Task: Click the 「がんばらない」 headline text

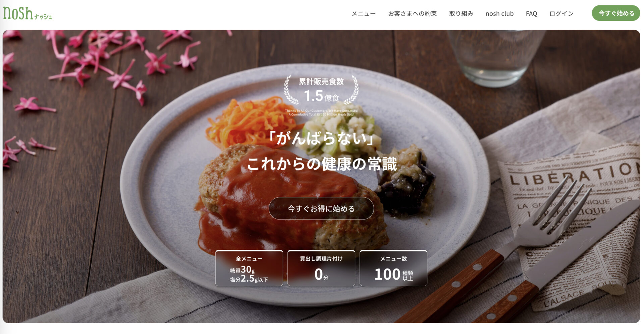Action: [321, 138]
